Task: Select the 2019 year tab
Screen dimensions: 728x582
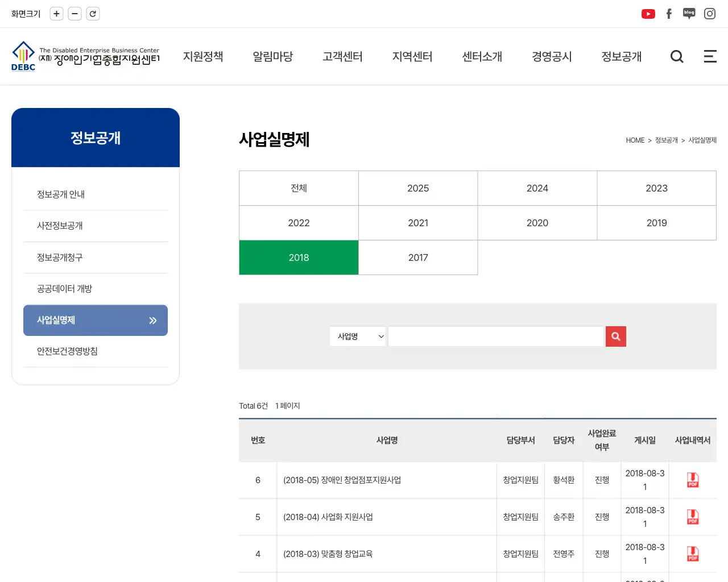Action: (x=656, y=223)
